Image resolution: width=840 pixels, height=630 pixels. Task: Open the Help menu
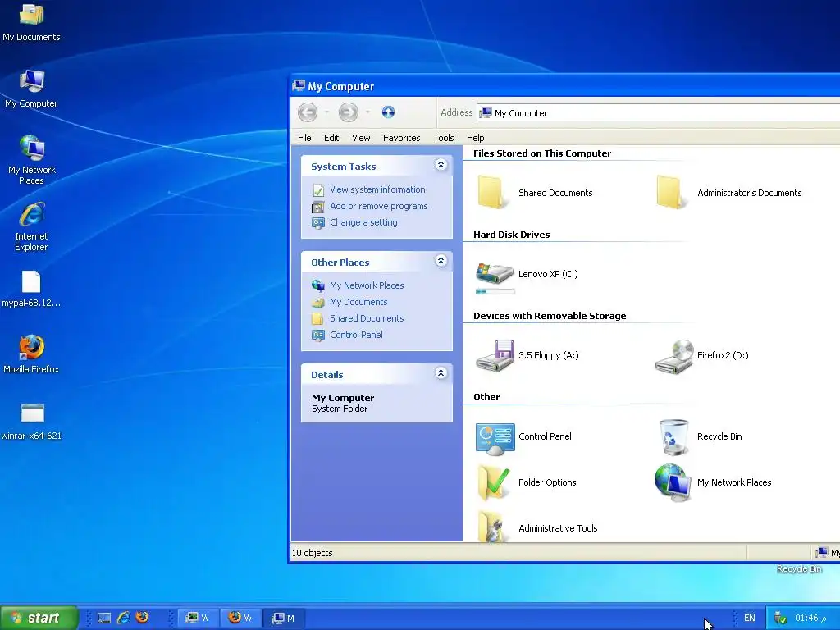pos(475,138)
